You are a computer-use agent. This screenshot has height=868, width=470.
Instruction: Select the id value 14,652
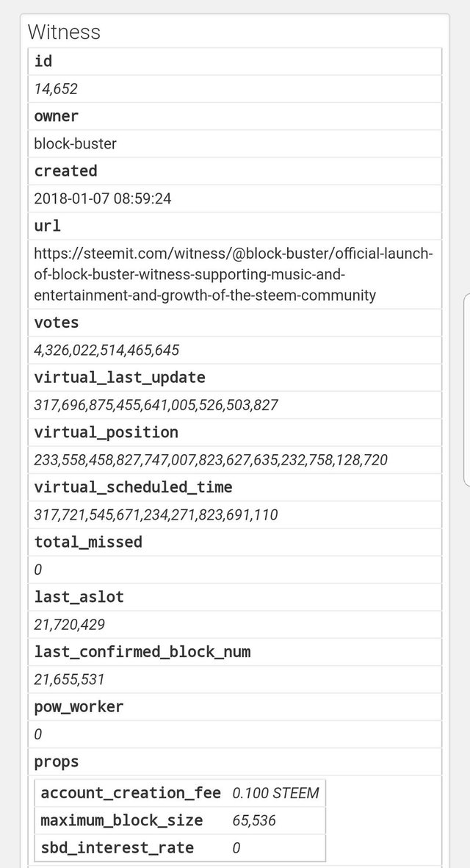[x=56, y=89]
